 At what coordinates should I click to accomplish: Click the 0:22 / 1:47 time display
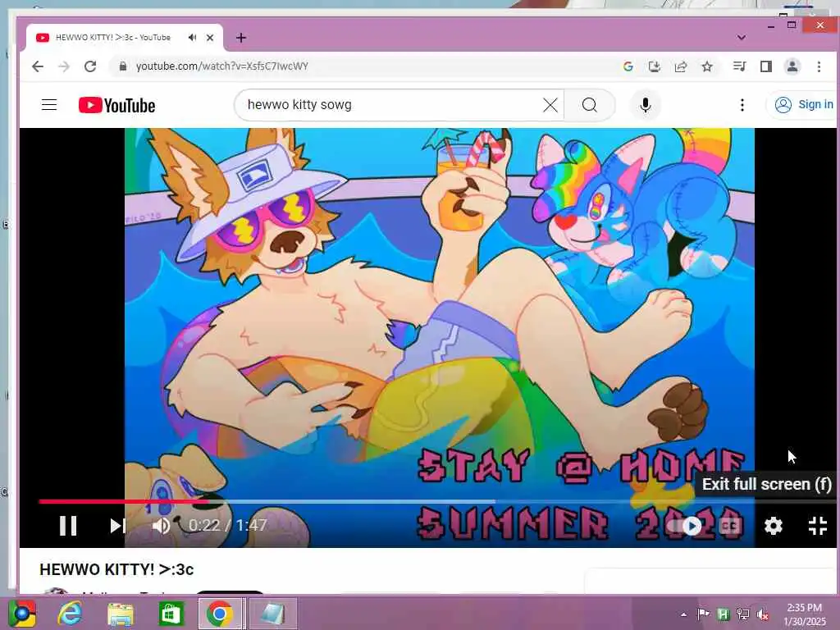click(228, 526)
